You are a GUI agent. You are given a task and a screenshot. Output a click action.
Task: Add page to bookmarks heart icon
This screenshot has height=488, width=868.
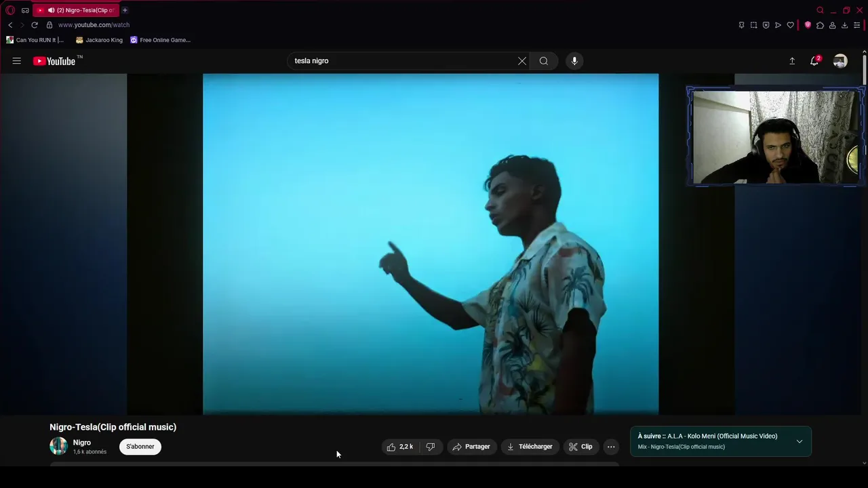(790, 25)
